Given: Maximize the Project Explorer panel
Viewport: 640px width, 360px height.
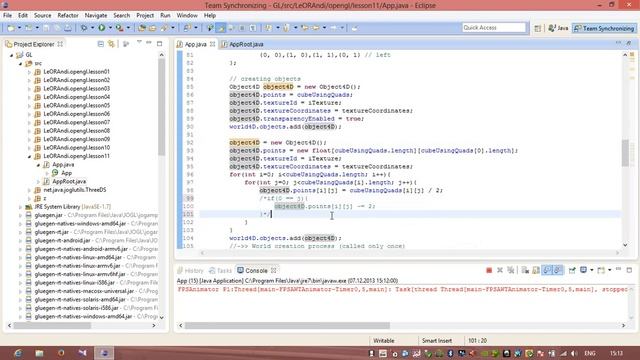Looking at the screenshot, I should pyautogui.click(x=160, y=43).
